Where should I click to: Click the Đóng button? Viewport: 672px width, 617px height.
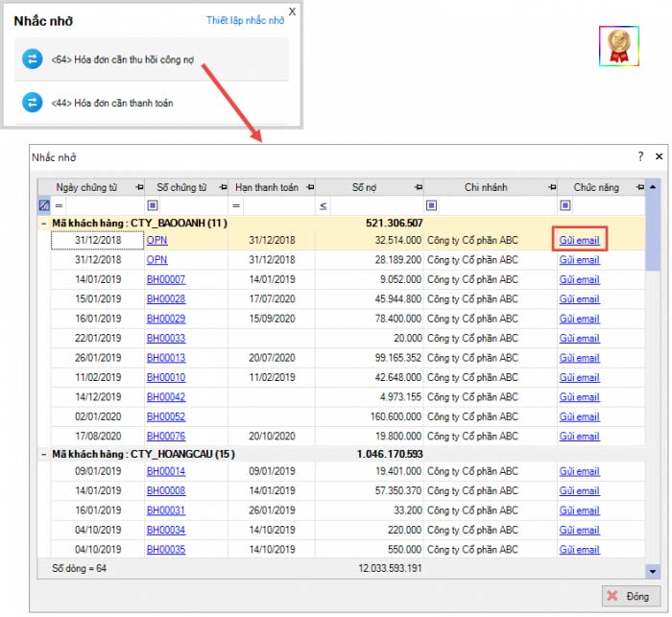click(x=631, y=596)
